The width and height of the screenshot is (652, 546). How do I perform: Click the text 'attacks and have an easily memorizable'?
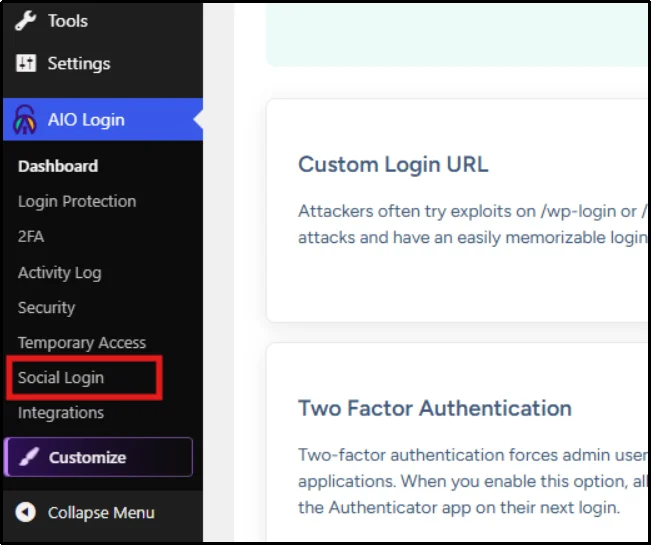point(472,238)
